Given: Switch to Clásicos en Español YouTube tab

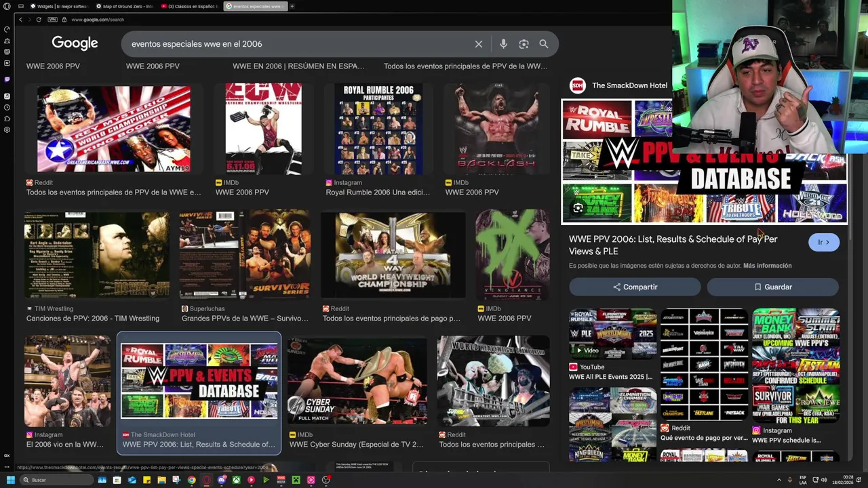Looking at the screenshot, I should pos(191,6).
